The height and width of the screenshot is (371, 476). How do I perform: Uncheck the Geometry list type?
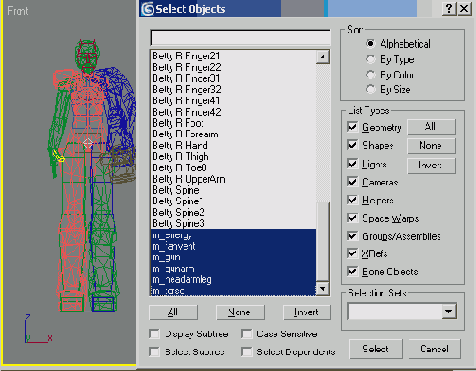352,127
